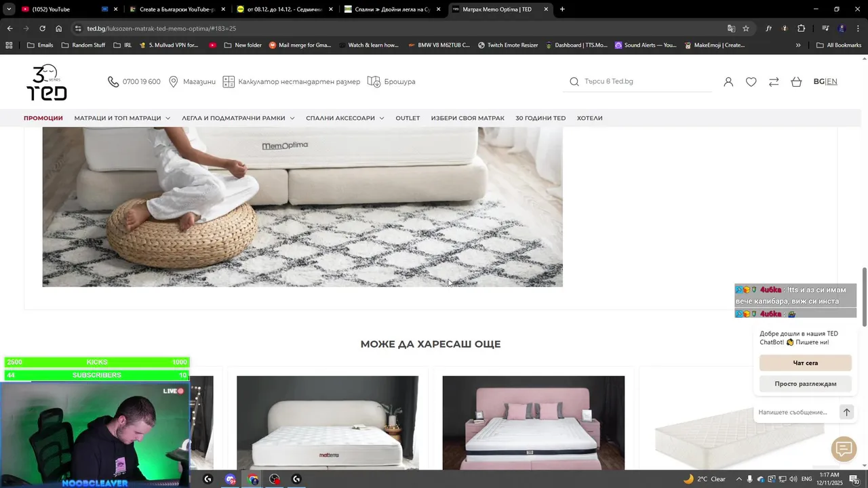Expand the Спални аксесоари menu

[x=345, y=118]
